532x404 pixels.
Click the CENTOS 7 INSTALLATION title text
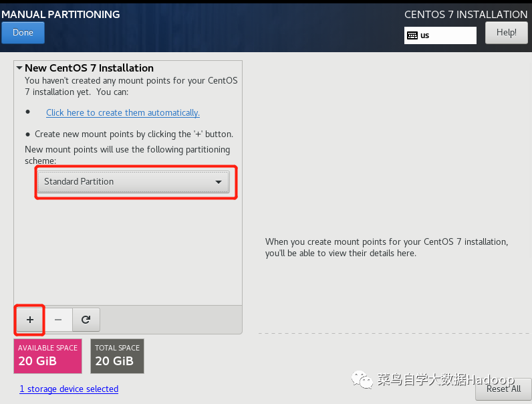pos(466,14)
